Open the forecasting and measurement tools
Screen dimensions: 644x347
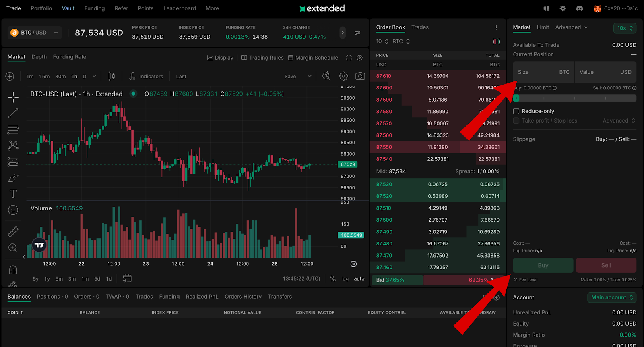(x=13, y=162)
